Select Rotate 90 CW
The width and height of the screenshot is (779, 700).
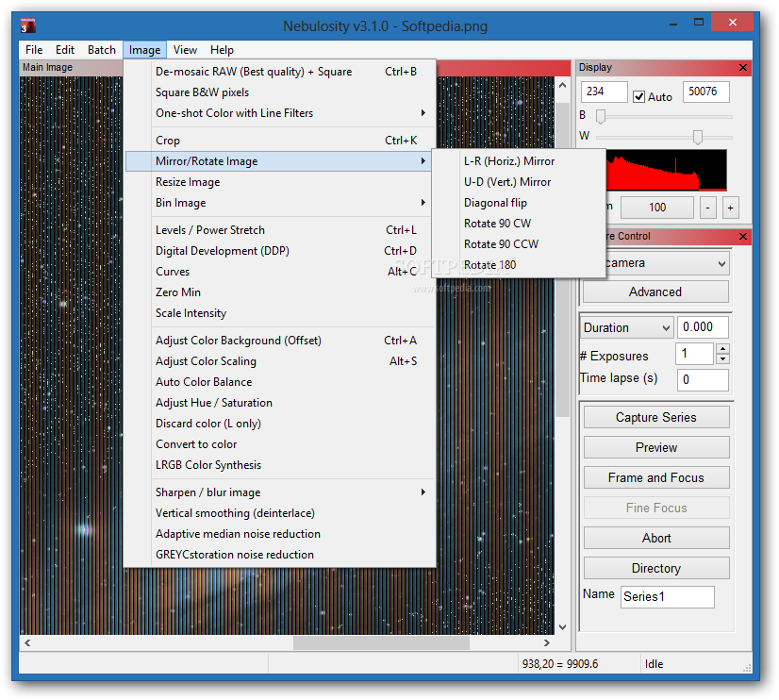click(519, 224)
